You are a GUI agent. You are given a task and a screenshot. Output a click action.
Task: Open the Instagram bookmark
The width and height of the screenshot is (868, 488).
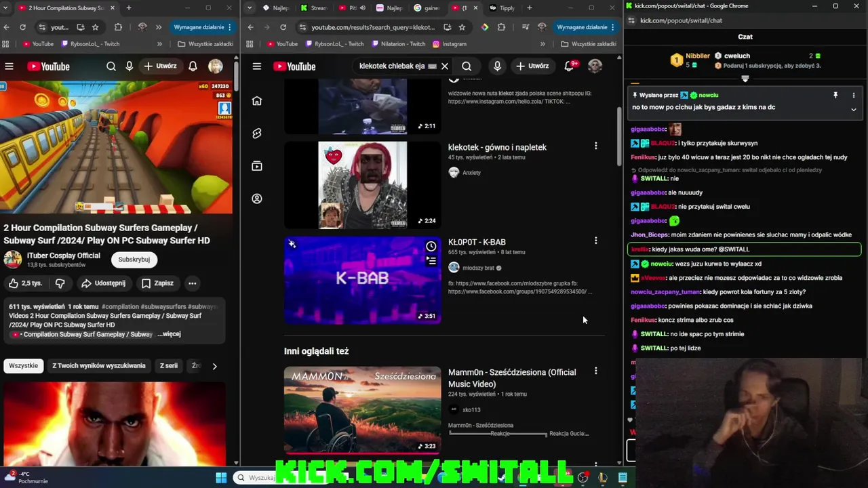[449, 44]
